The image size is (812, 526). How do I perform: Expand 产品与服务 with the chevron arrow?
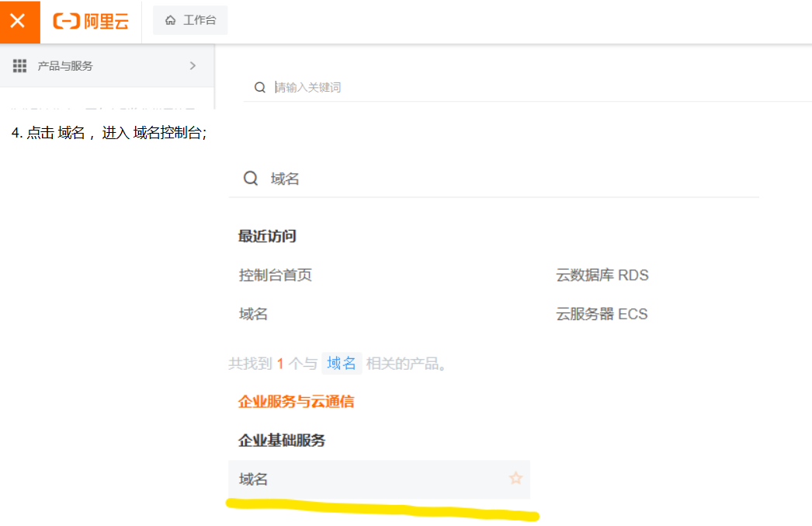[193, 66]
